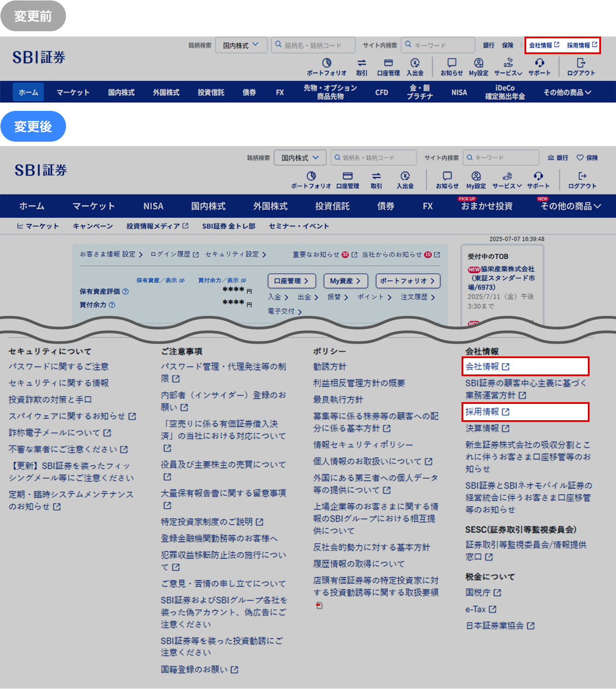Click 銘柄名・銘柄コード search field in 変更前 header

[313, 45]
